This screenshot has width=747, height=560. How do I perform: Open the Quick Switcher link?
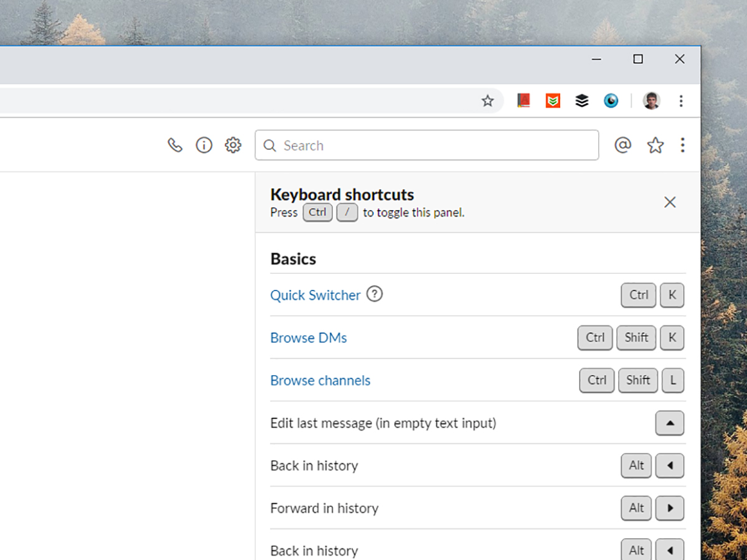pos(315,296)
